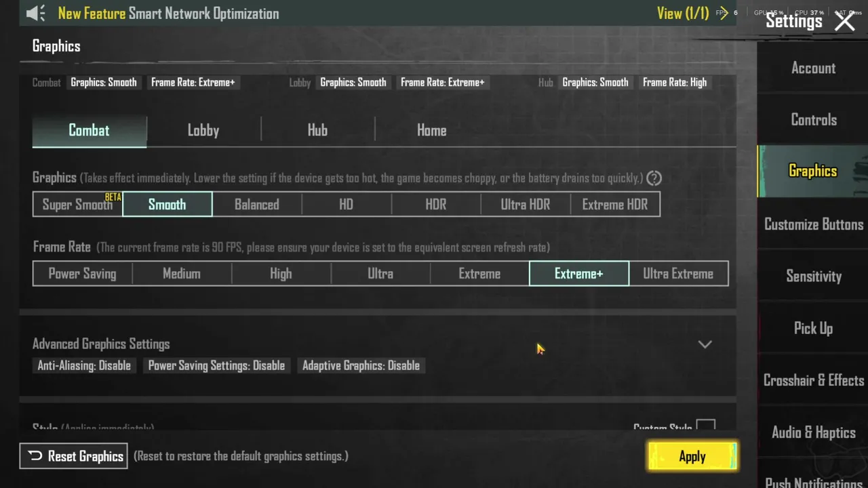Click Power Saving Settings: Disable tag
This screenshot has height=488, width=868.
[x=216, y=366]
